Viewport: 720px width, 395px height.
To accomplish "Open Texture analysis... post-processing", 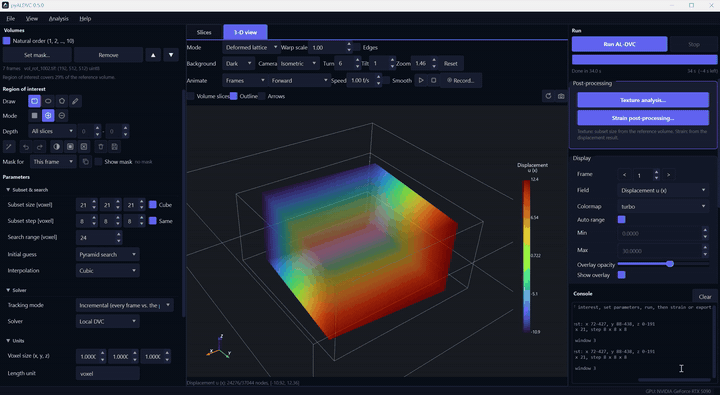I will (643, 100).
